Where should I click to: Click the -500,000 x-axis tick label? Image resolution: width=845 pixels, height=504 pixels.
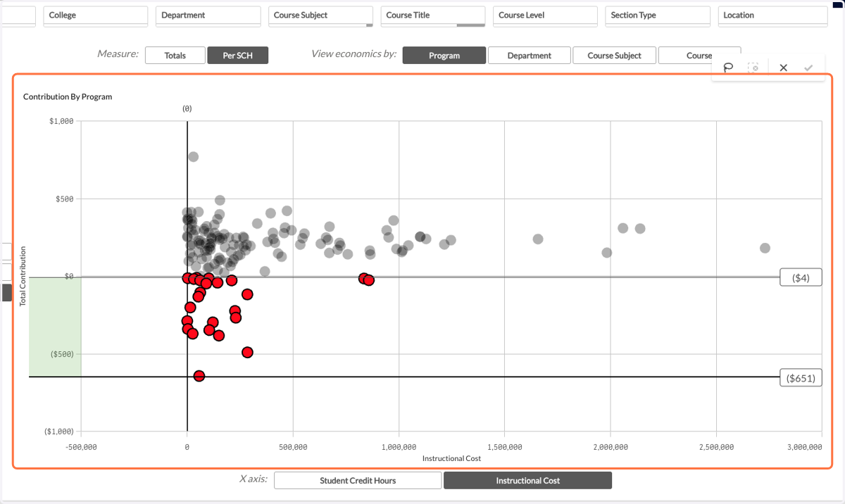(x=81, y=447)
